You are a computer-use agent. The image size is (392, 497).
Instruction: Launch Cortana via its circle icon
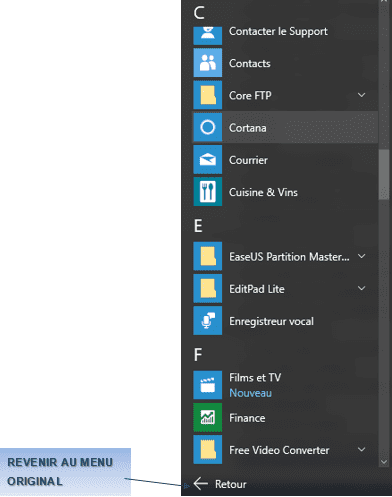pyautogui.click(x=208, y=127)
